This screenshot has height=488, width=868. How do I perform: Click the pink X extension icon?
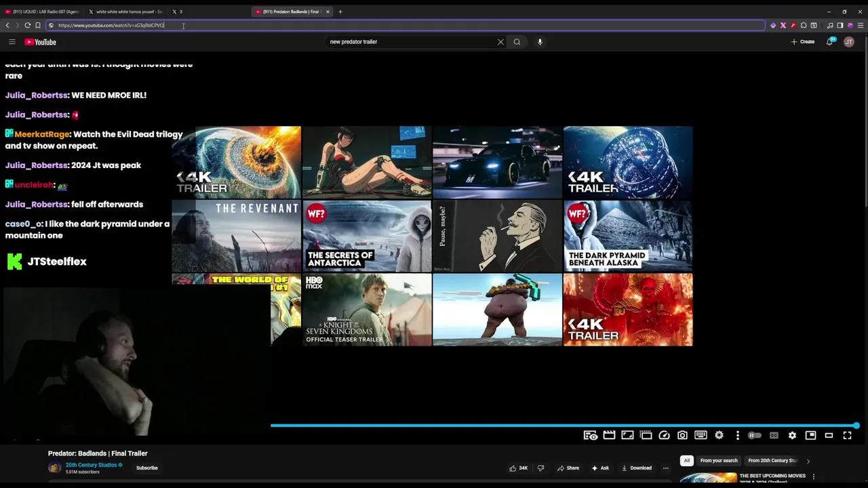(783, 25)
